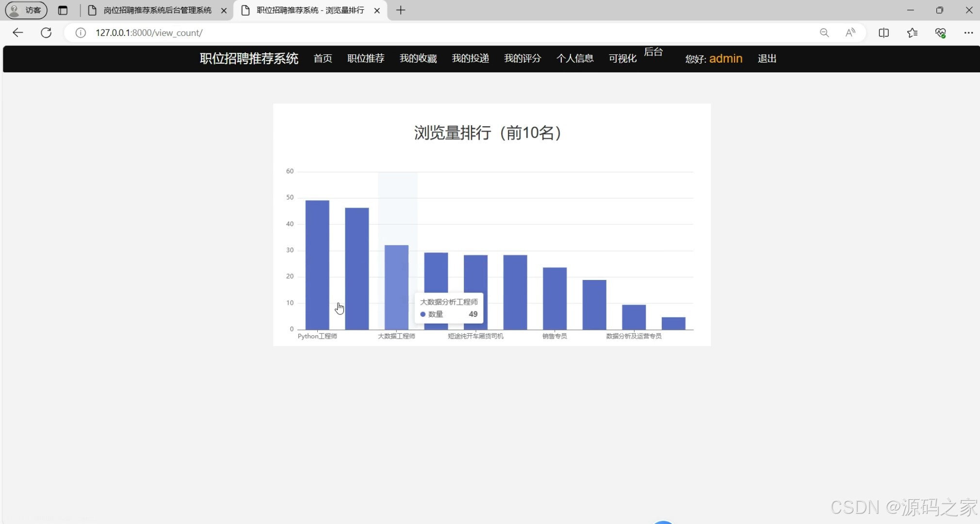View site information icon beside the URL
This screenshot has width=980, height=524.
(80, 33)
